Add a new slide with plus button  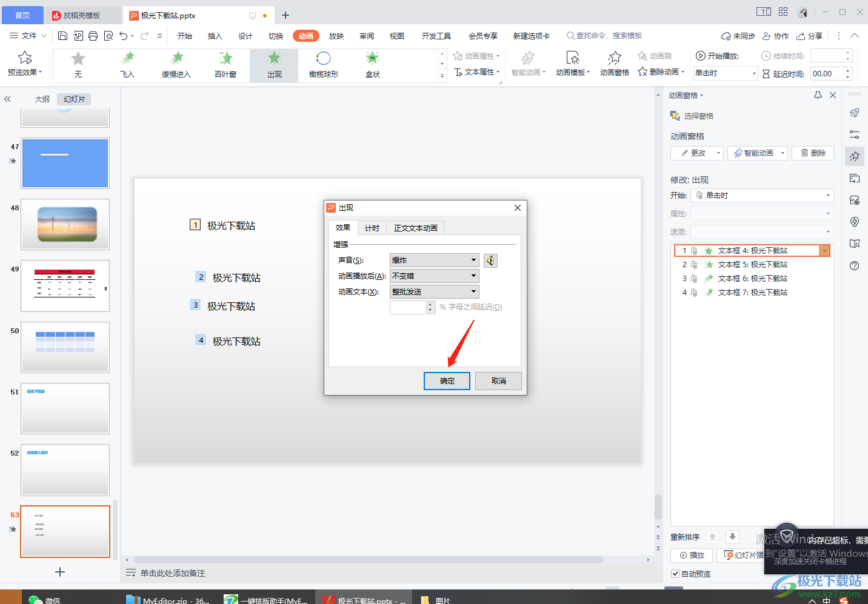click(60, 572)
